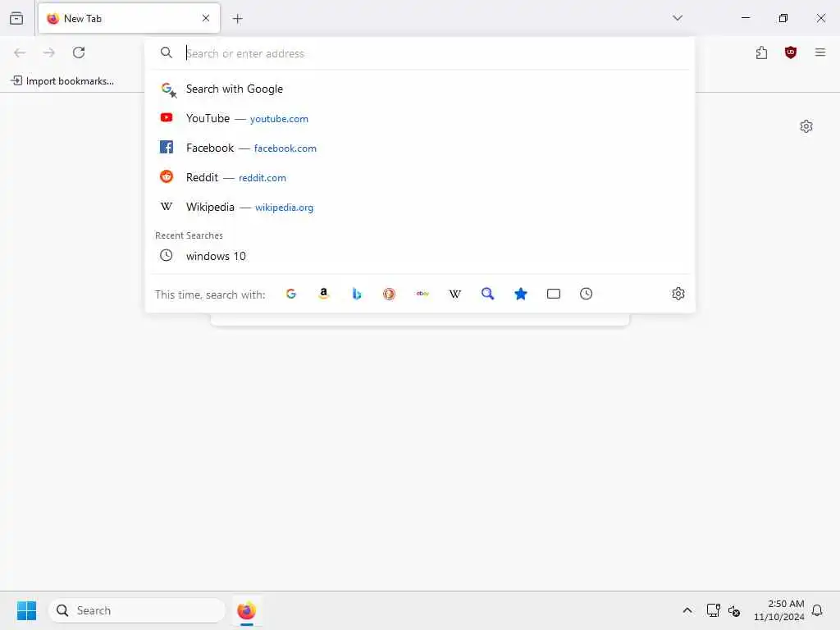Open uBlock Origin extension icon
Image resolution: width=840 pixels, height=630 pixels.
[791, 52]
